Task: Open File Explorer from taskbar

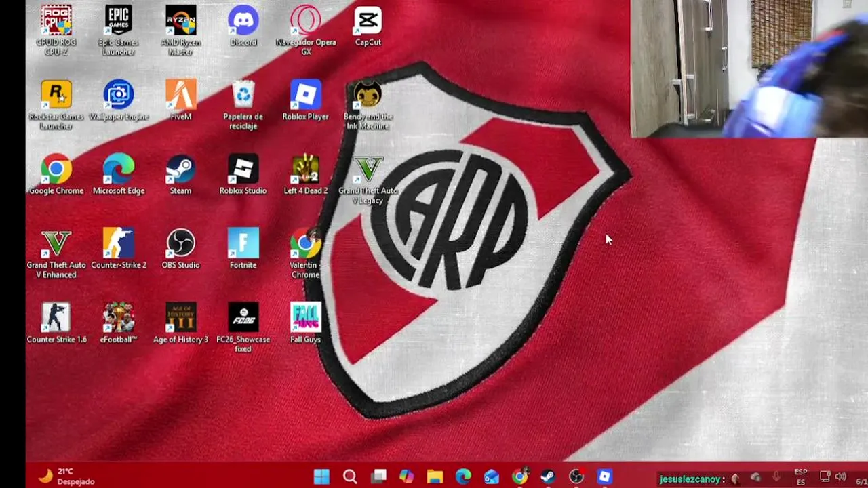Action: tap(435, 476)
